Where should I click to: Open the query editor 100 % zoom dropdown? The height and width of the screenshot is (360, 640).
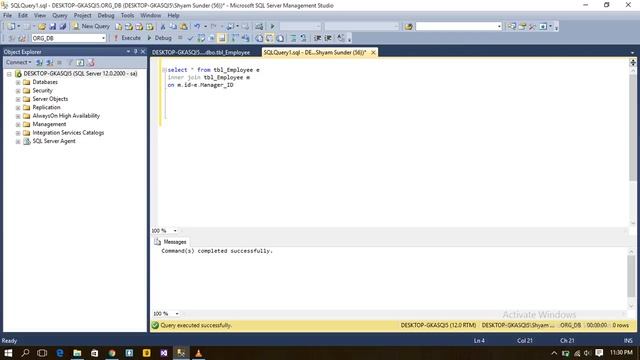coord(175,231)
